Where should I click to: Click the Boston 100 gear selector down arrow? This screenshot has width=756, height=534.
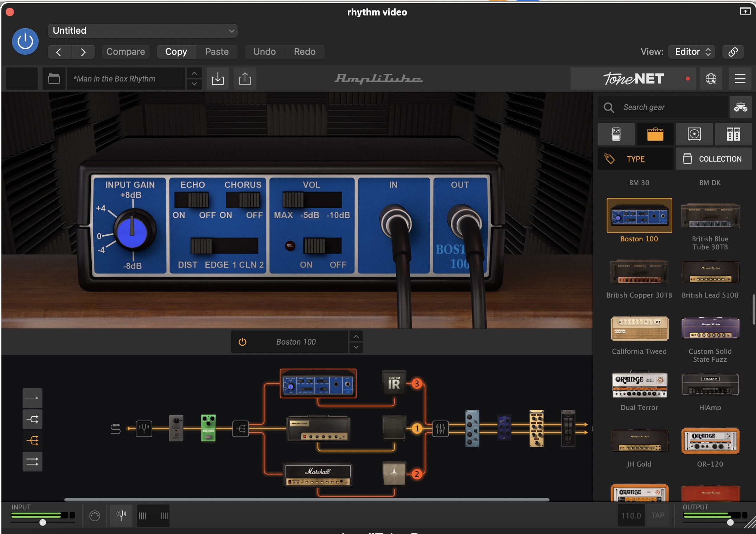click(356, 347)
